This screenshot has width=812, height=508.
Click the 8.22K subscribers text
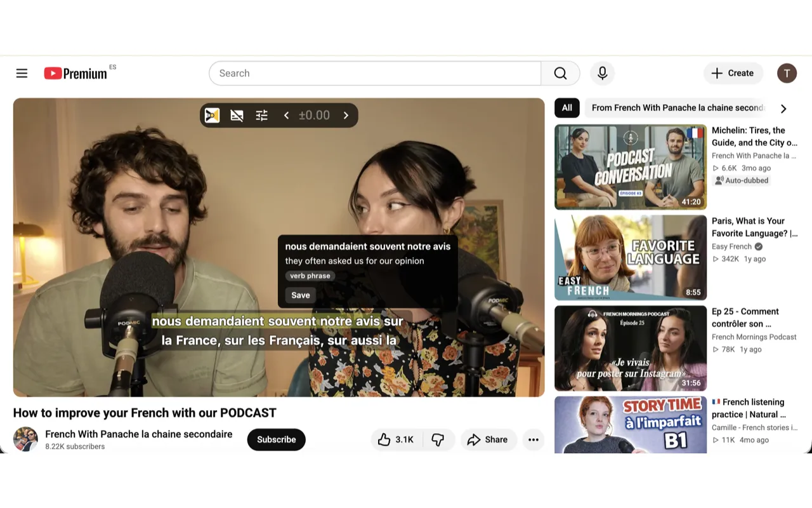click(x=75, y=446)
